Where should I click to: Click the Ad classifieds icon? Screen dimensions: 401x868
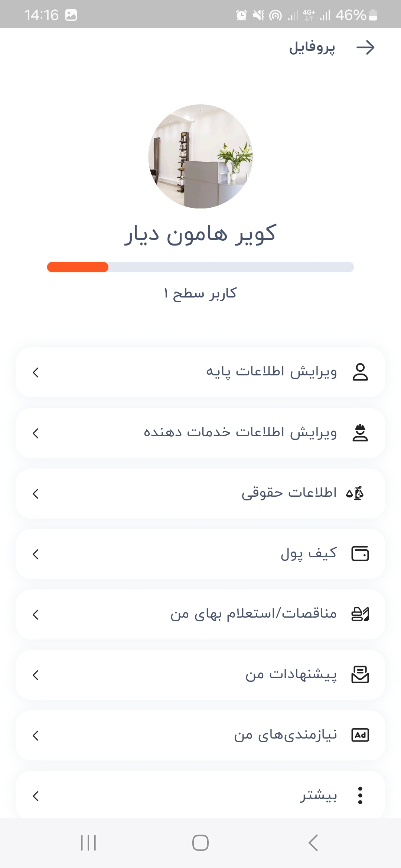(x=360, y=735)
